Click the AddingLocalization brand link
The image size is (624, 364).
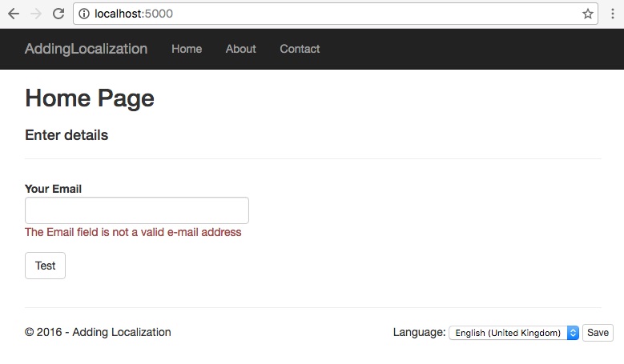[86, 49]
